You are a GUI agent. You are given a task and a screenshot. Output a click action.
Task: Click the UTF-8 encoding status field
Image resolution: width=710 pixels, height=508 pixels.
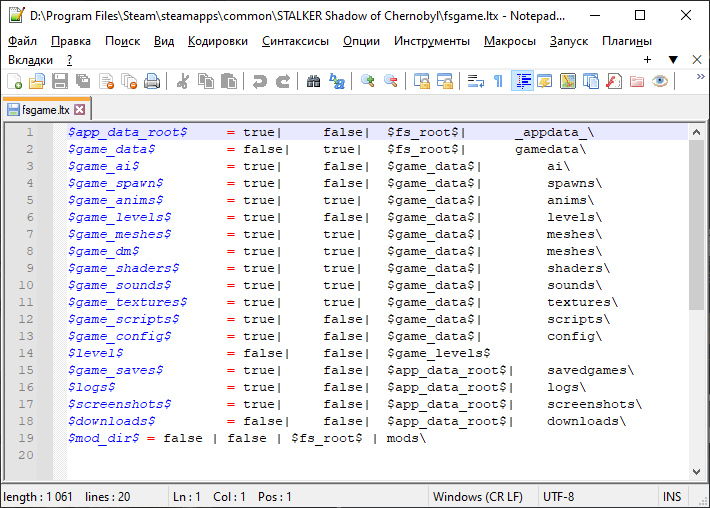point(558,497)
